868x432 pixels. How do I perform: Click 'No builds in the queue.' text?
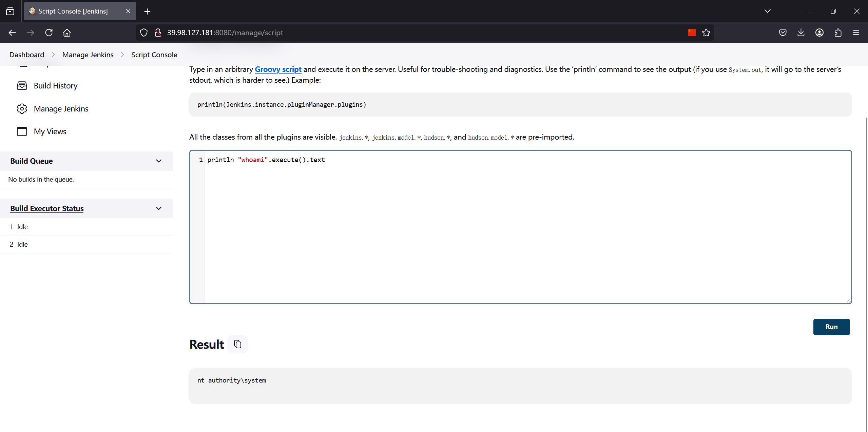click(41, 179)
